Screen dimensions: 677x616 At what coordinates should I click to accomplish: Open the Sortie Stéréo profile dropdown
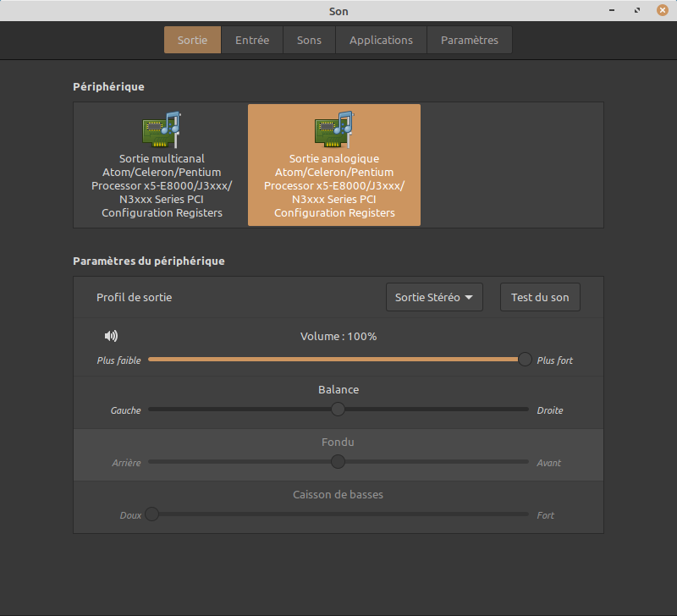pyautogui.click(x=434, y=297)
